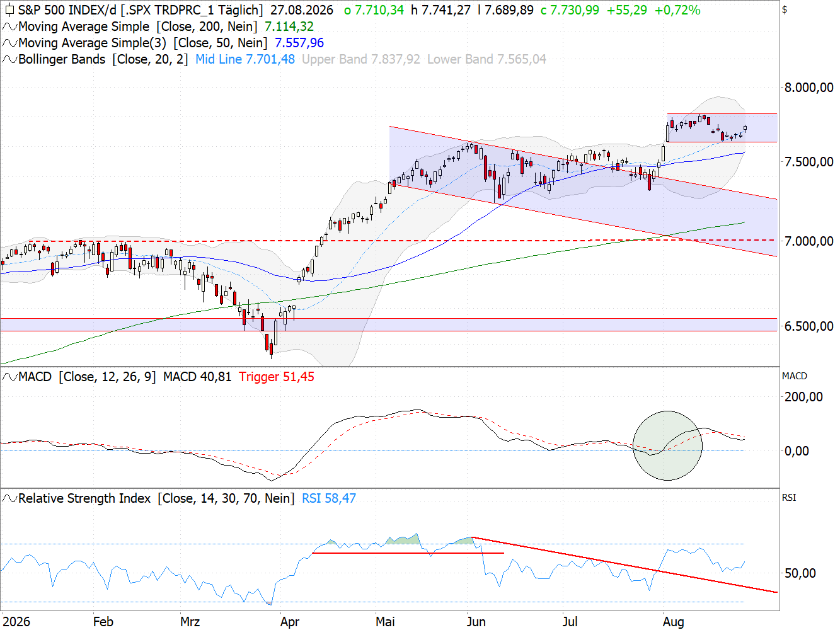Click the MACD 40,81 value

(x=197, y=377)
